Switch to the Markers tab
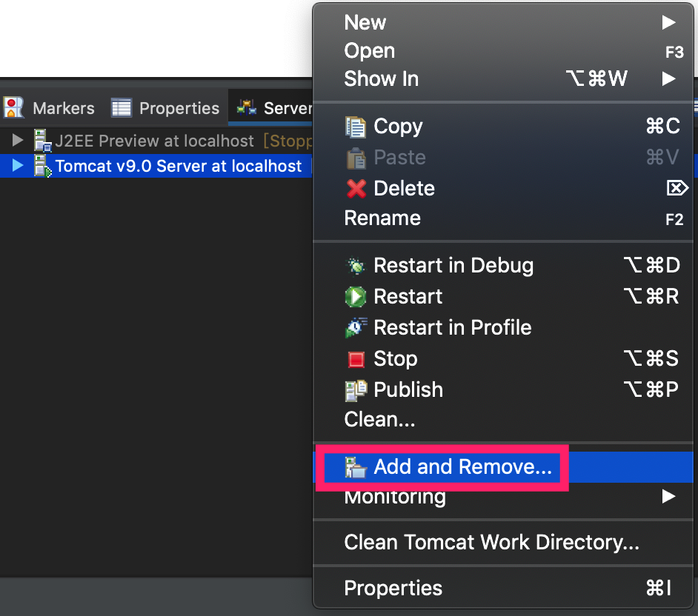 click(x=50, y=108)
